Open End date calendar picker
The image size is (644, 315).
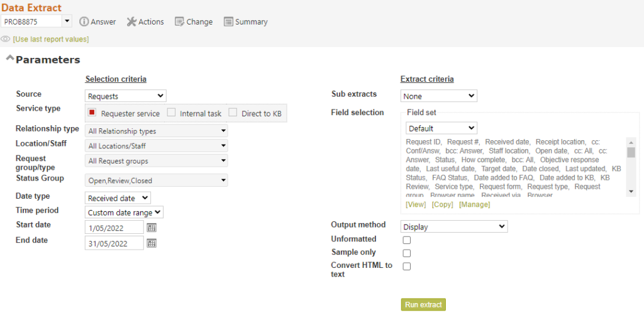tap(152, 243)
